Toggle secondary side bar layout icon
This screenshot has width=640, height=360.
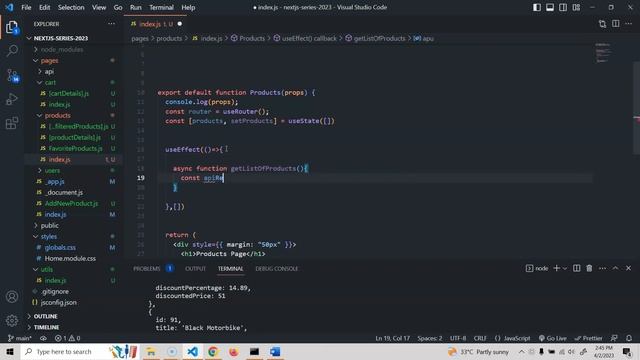pyautogui.click(x=563, y=7)
